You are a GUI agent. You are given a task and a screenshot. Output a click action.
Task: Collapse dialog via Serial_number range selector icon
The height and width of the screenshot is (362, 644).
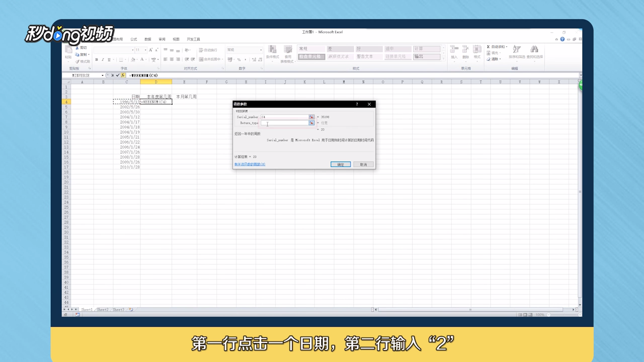click(x=311, y=117)
